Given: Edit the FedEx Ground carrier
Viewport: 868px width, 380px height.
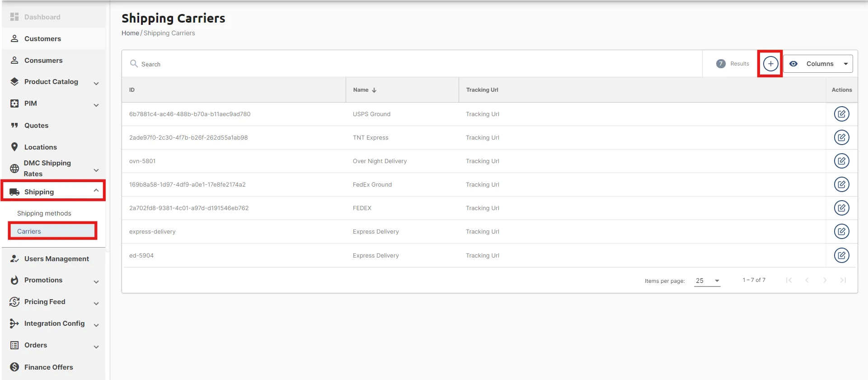Looking at the screenshot, I should (841, 184).
